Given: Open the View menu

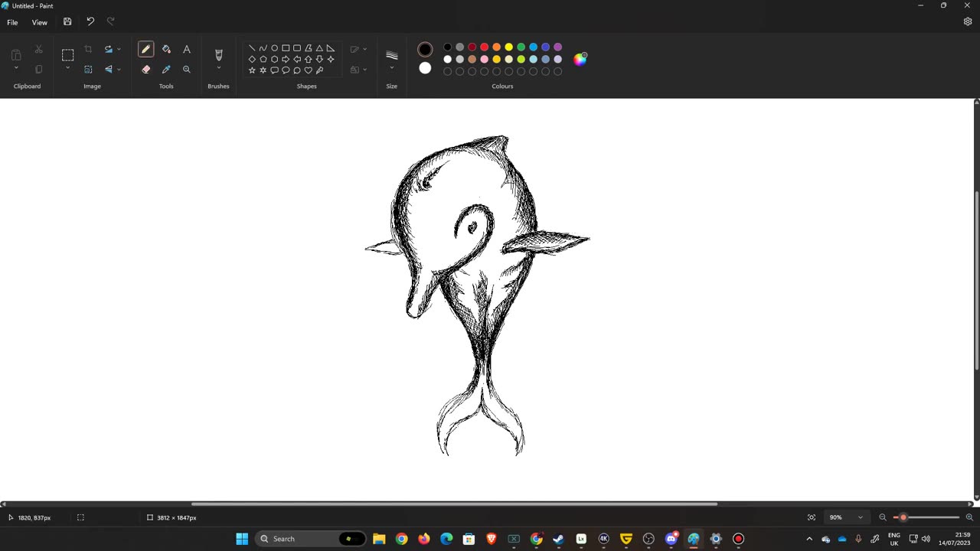Looking at the screenshot, I should coord(40,22).
